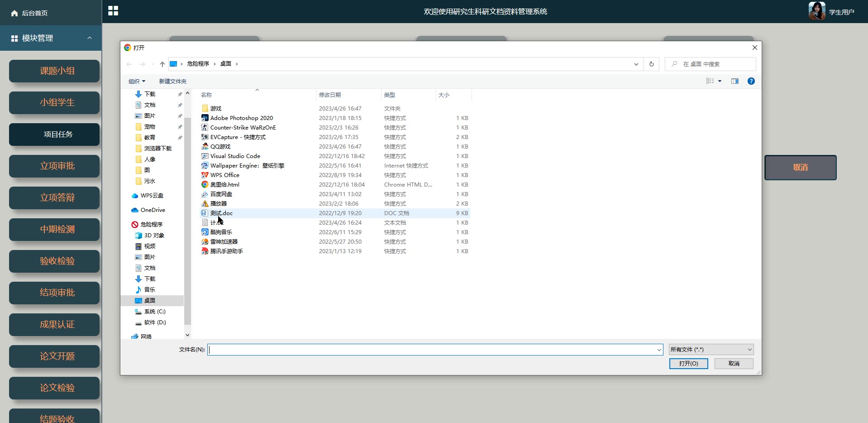
Task: Click the 打开(O) button
Action: click(x=688, y=364)
